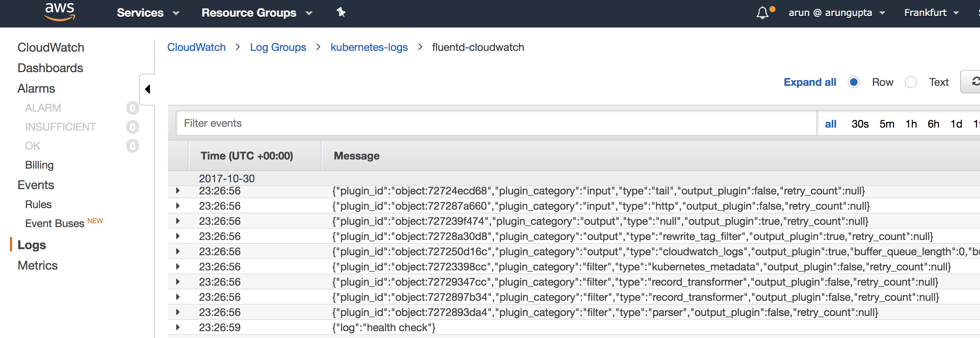This screenshot has width=980, height=338.
Task: Expand the log row with type tail
Action: point(178,191)
